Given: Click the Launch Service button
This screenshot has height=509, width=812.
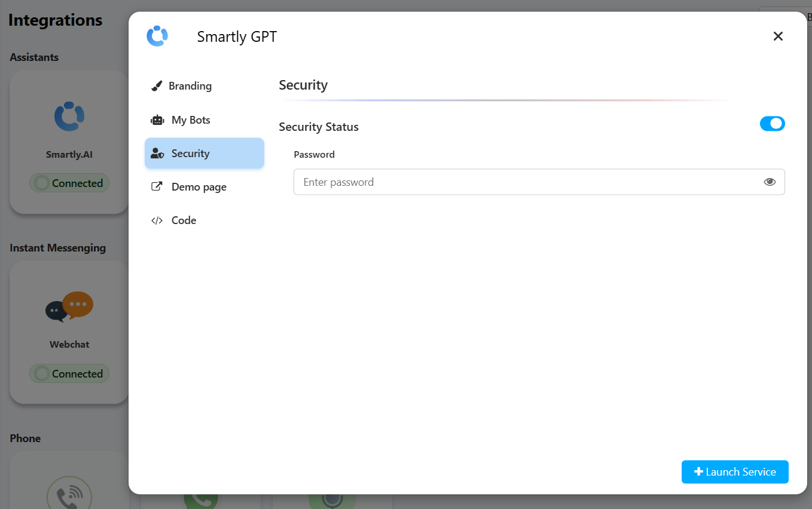Looking at the screenshot, I should coord(735,472).
